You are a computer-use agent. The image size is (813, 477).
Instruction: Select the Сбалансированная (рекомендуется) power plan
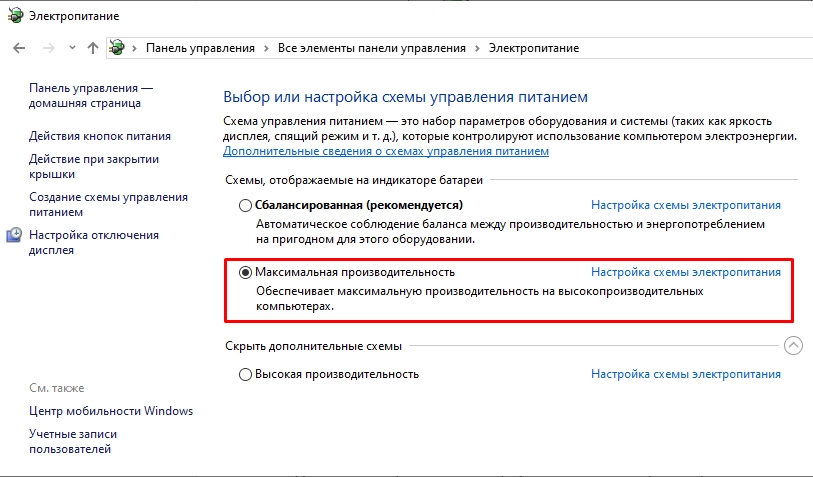pos(246,205)
